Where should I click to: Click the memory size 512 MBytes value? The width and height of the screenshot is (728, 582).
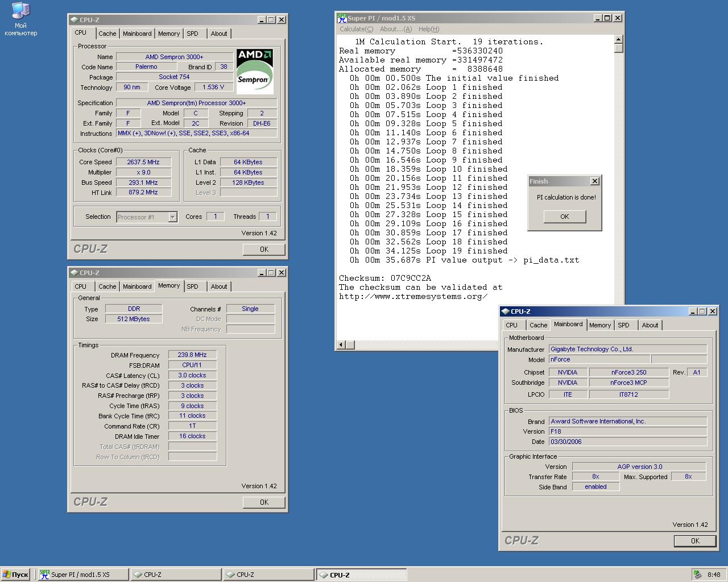click(x=134, y=319)
